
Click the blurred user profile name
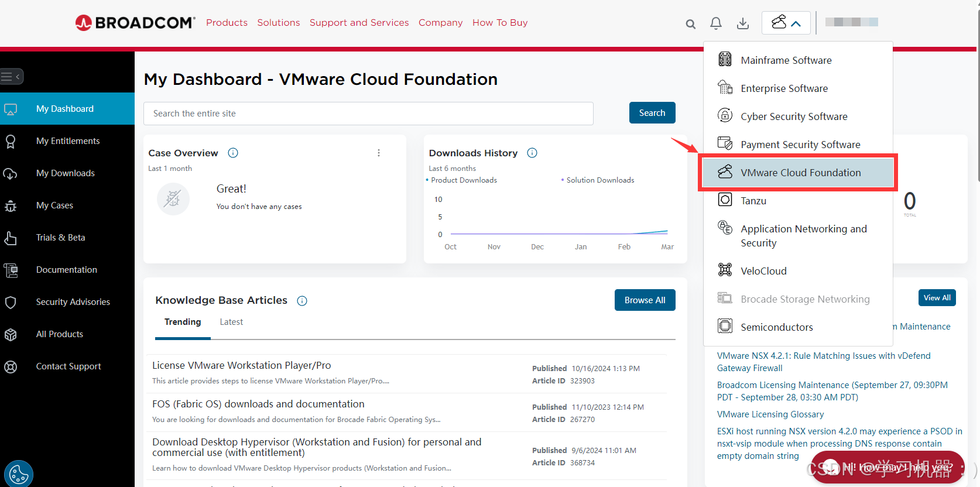tap(852, 22)
